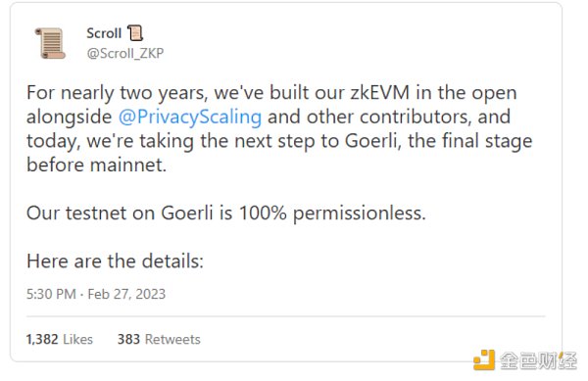Click the 5:30 PM timestamp
Viewport: 588px width, 381px height.
click(51, 294)
